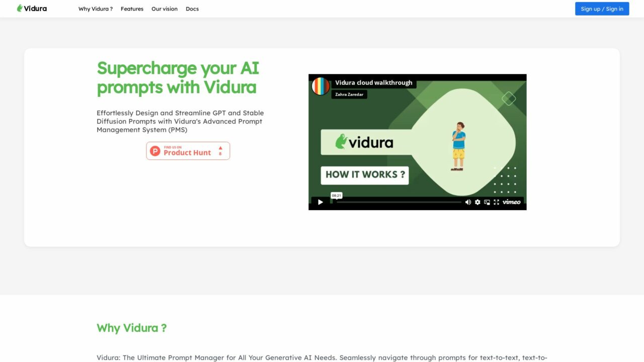
Task: Toggle fullscreen video playback
Action: click(x=496, y=202)
